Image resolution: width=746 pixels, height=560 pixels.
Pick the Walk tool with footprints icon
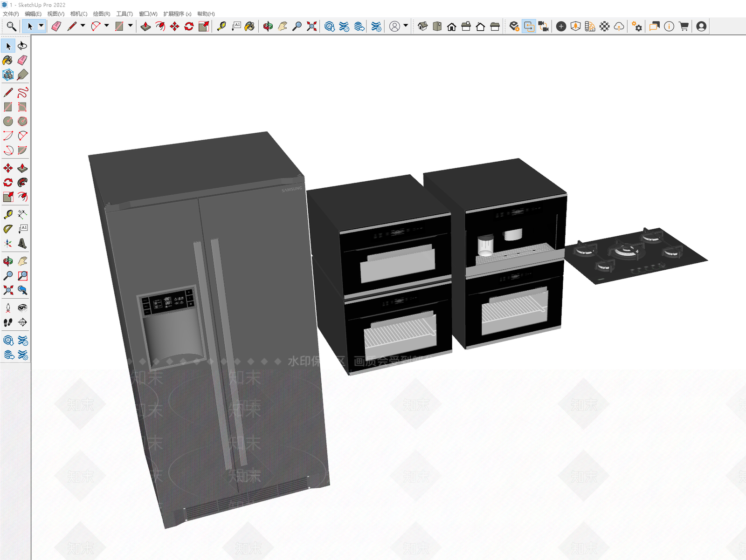point(8,322)
